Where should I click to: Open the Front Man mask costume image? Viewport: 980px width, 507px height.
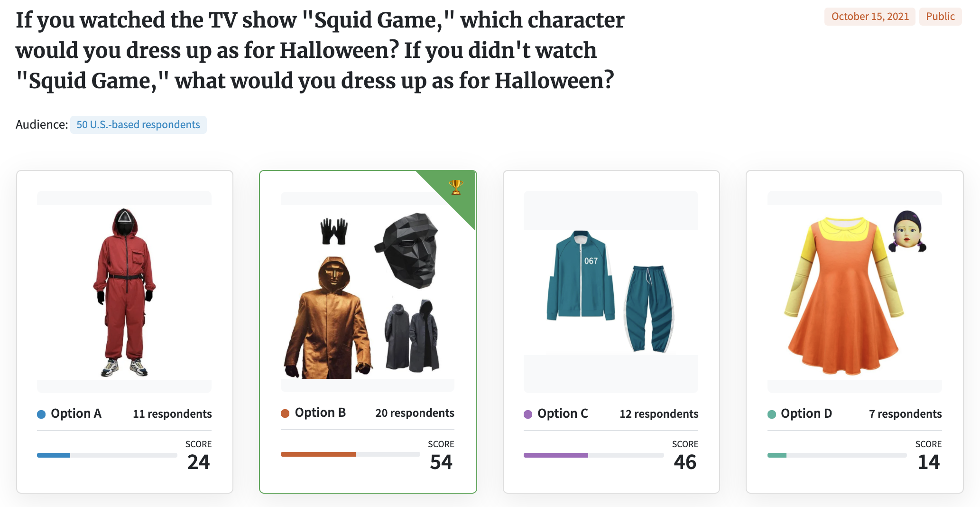(368, 291)
